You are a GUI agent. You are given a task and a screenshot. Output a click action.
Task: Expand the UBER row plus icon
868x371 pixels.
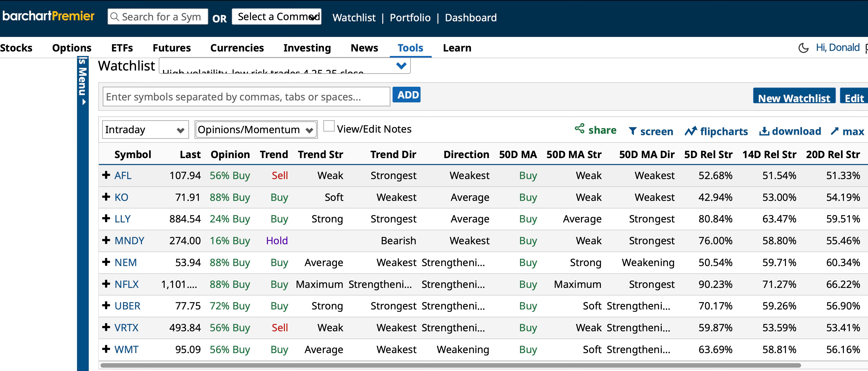tap(106, 305)
